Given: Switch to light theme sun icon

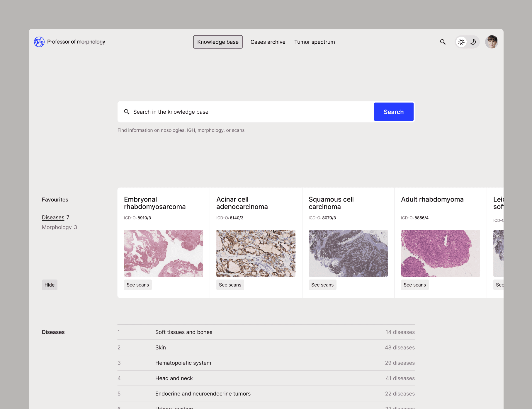Looking at the screenshot, I should coord(461,42).
